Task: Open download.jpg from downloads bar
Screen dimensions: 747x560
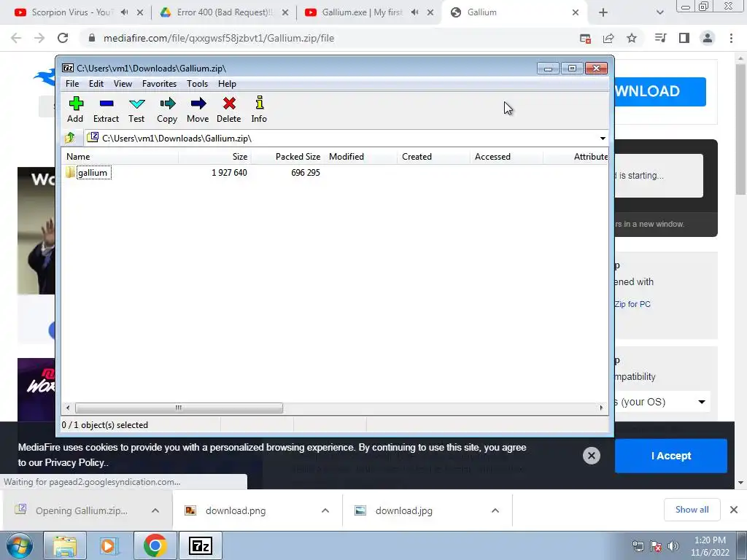Action: tap(403, 510)
